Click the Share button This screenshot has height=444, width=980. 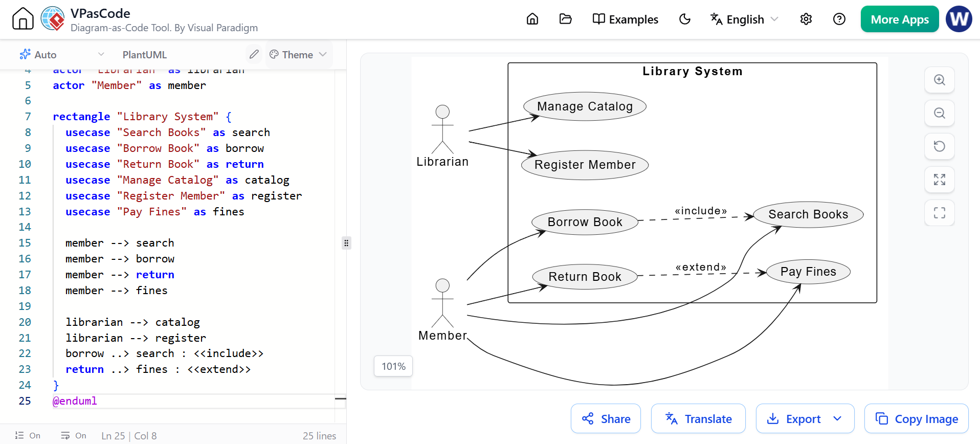[x=606, y=418]
